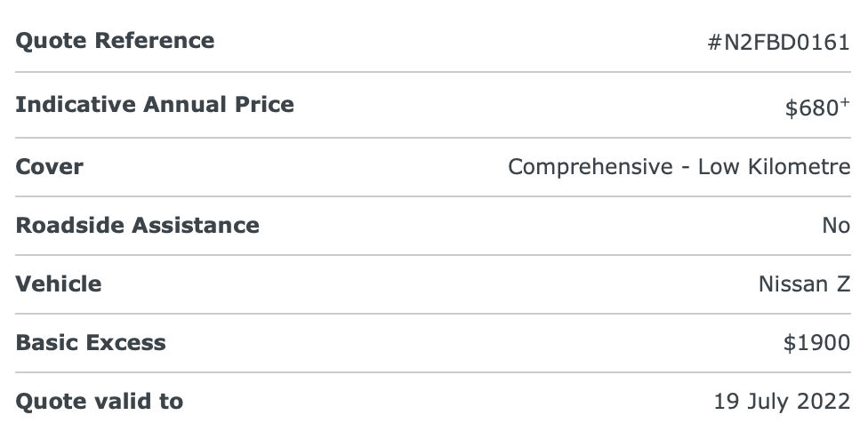
Task: Click the Indicative Annual Price label
Action: [x=155, y=105]
